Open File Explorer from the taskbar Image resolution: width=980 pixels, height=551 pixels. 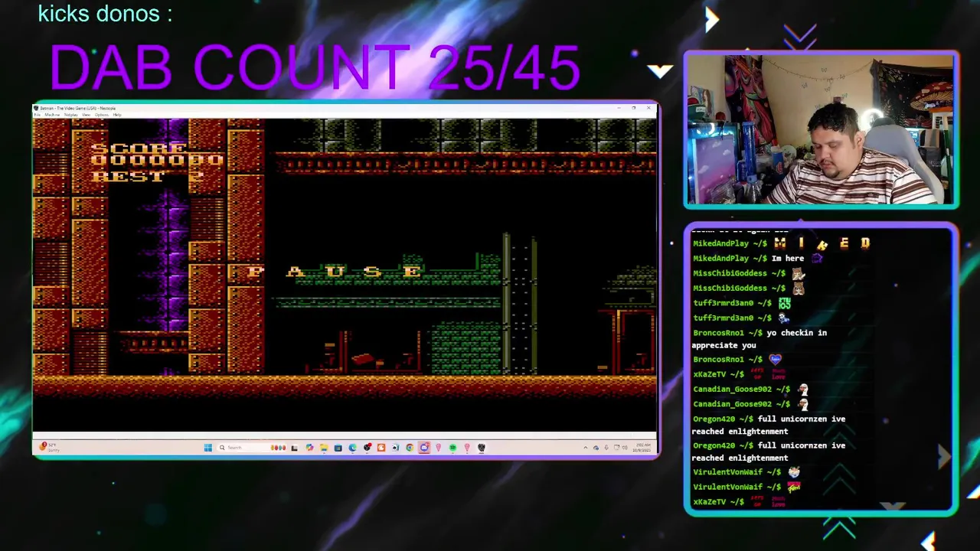pyautogui.click(x=323, y=448)
